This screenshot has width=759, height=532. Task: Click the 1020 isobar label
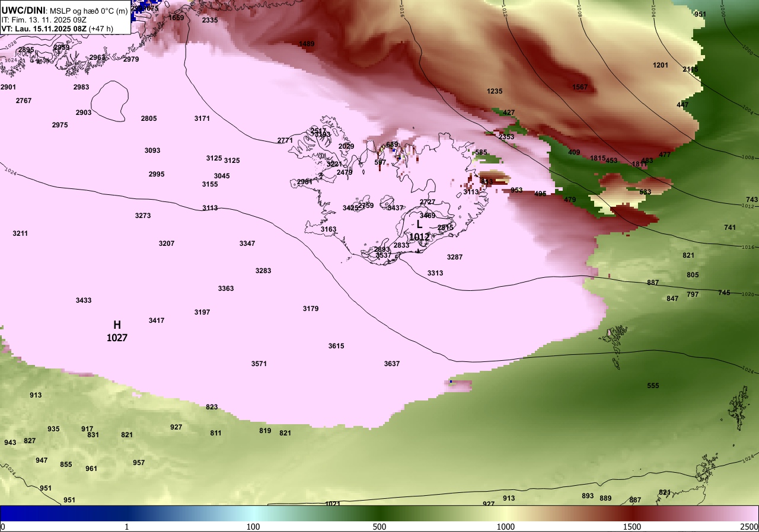pos(747,294)
